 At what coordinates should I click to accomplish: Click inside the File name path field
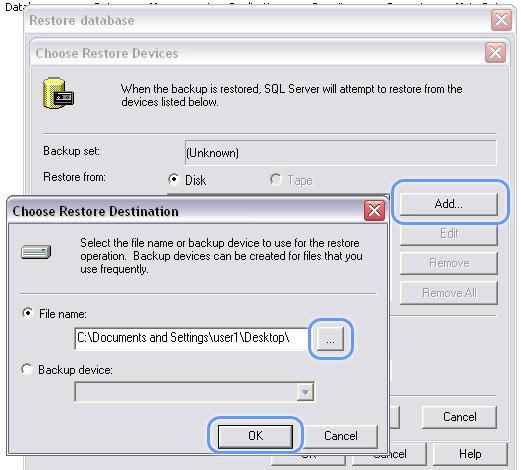coord(192,338)
